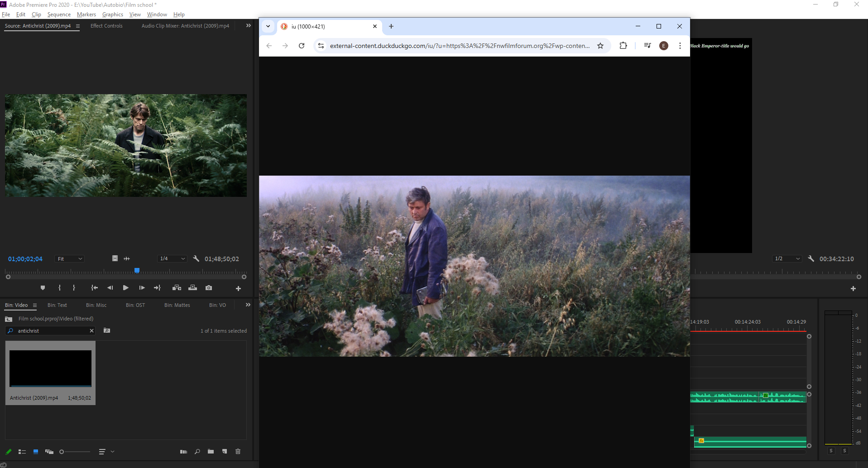The image size is (868, 468).
Task: Click the bin thumbnail zoom slider
Action: tap(75, 452)
